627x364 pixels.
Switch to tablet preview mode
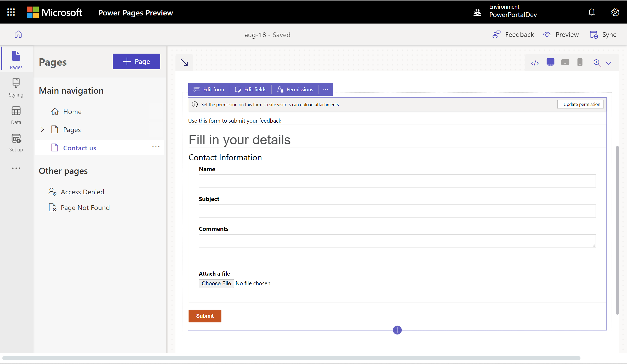(x=565, y=62)
